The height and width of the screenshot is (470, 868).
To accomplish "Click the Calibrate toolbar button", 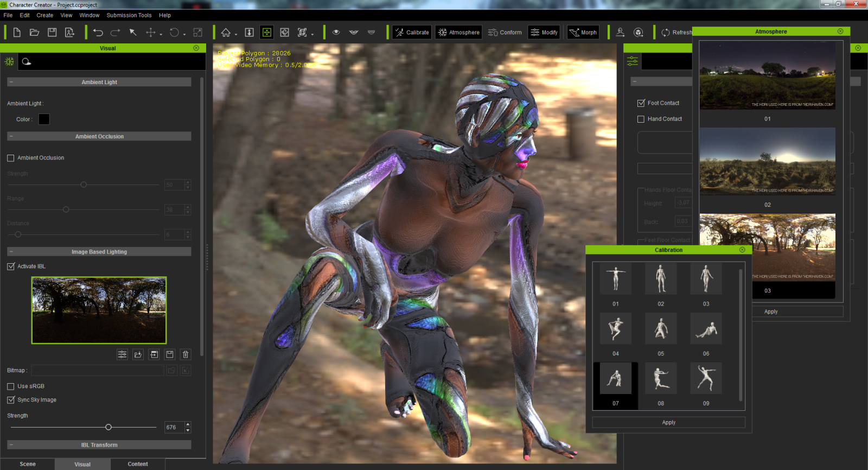I will tap(412, 33).
